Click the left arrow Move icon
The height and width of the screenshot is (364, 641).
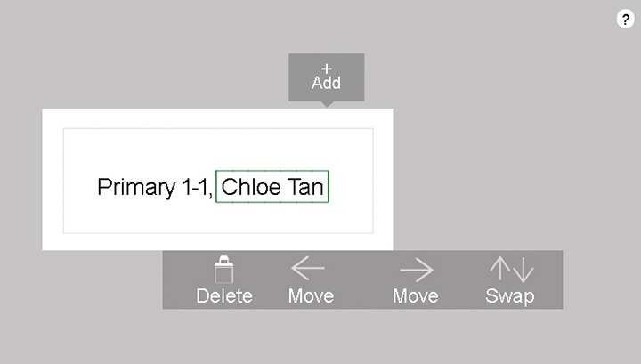coord(309,269)
